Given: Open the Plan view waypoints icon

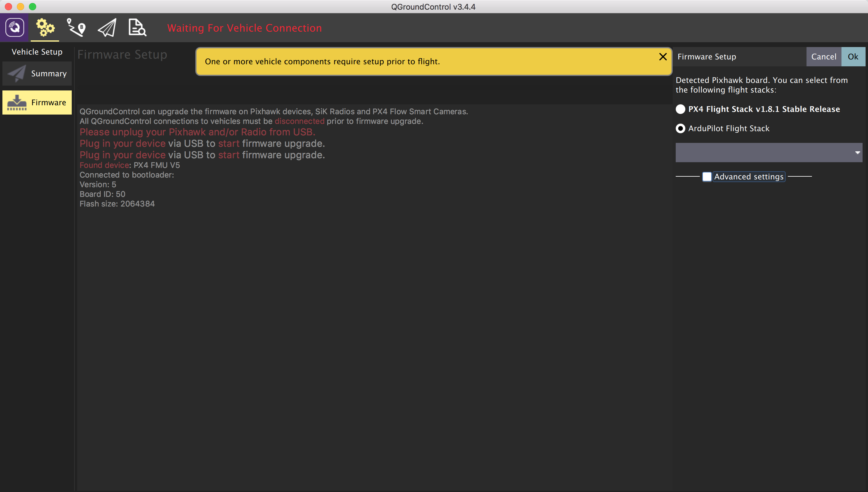Looking at the screenshot, I should (x=76, y=27).
